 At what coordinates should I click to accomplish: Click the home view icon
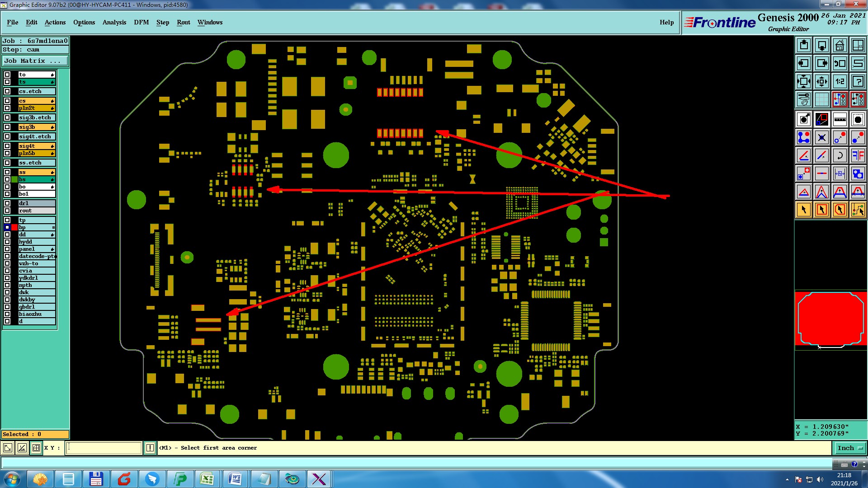[x=840, y=45]
